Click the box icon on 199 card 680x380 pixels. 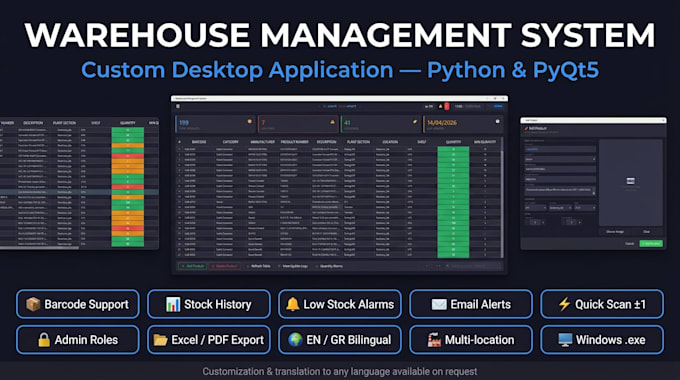pyautogui.click(x=249, y=122)
